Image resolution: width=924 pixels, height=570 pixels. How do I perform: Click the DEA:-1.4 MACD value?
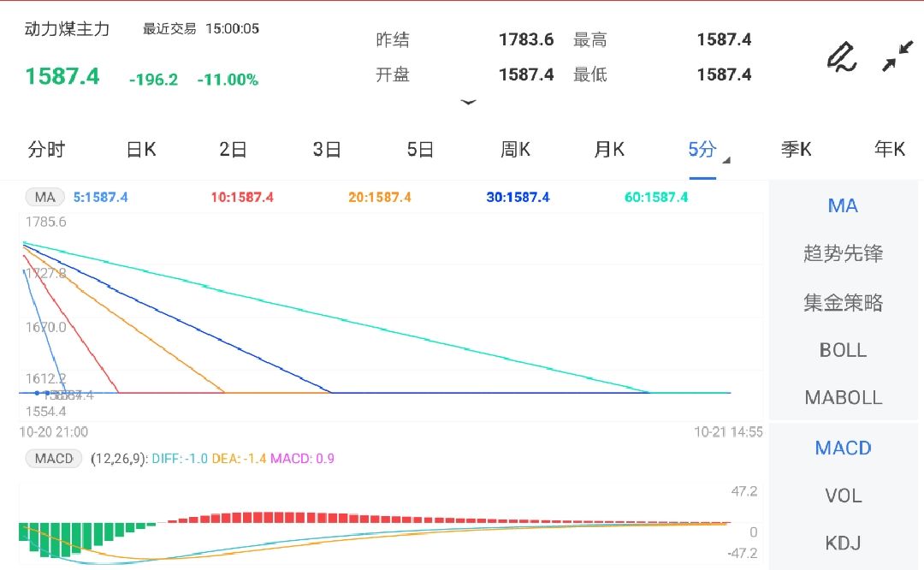pos(239,459)
